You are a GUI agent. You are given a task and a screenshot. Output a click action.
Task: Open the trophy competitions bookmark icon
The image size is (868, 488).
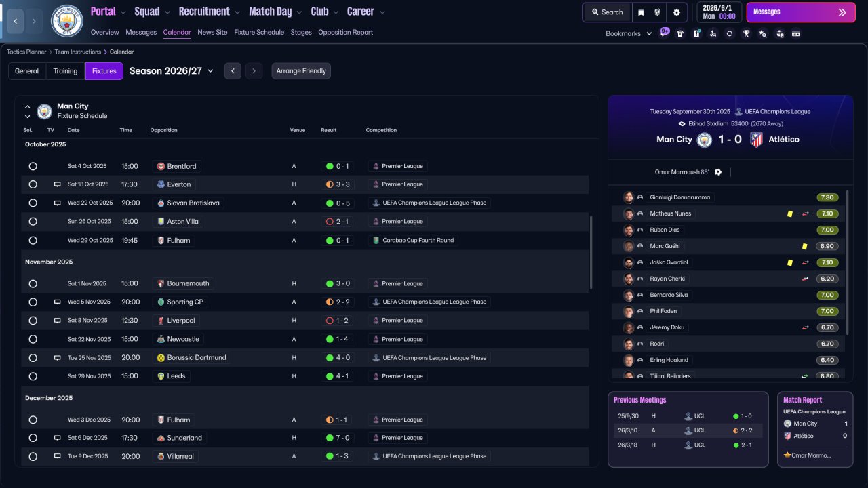coord(746,33)
